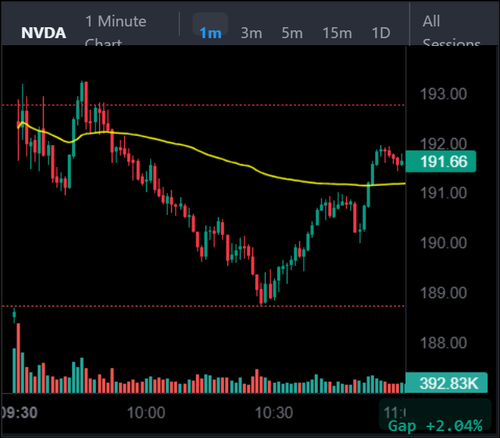
Task: Click the 191.66 current price label
Action: (x=441, y=162)
